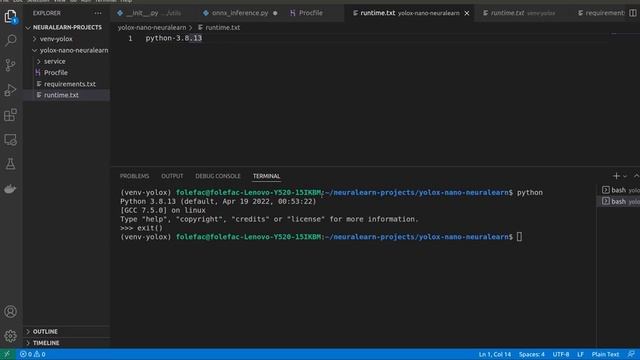The image size is (640, 360).
Task: Click UTF-8 encoding status item
Action: click(x=561, y=354)
